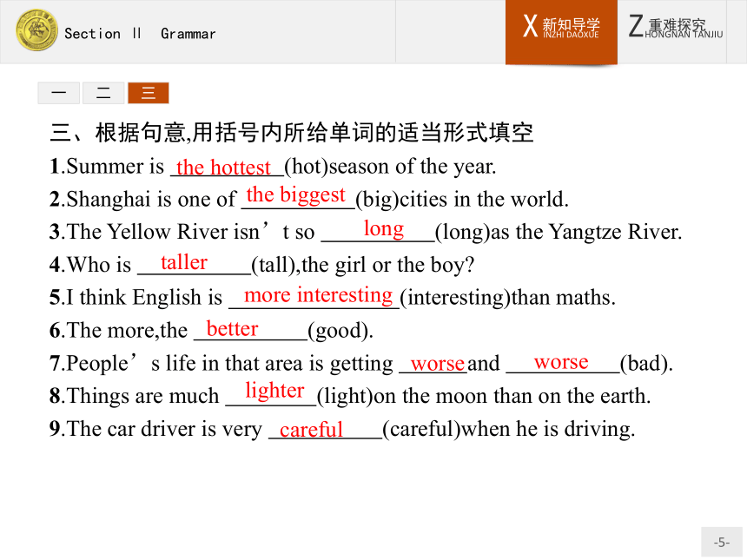Click 'The more,the' text in sentence 6
This screenshot has width=747, height=560.
(127, 331)
